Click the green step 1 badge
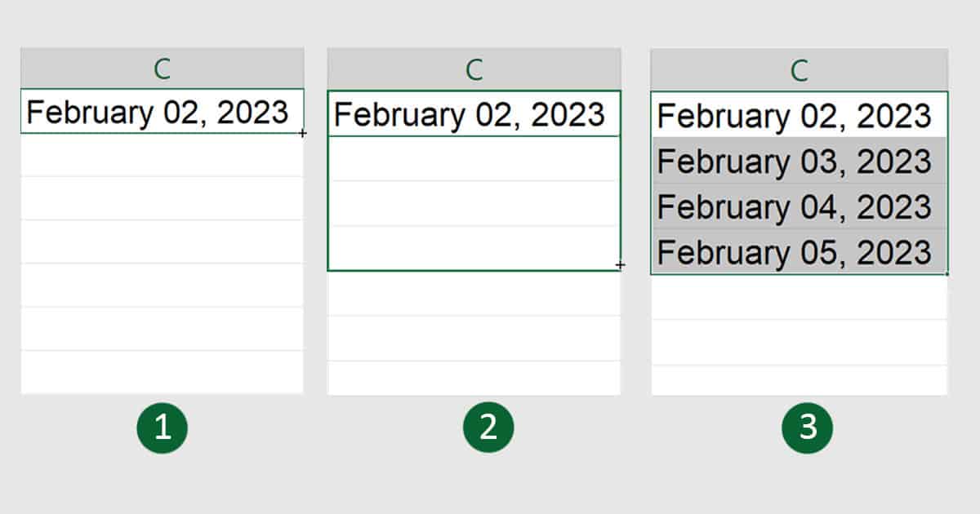Screen dimensions: 980x514 coord(163,428)
